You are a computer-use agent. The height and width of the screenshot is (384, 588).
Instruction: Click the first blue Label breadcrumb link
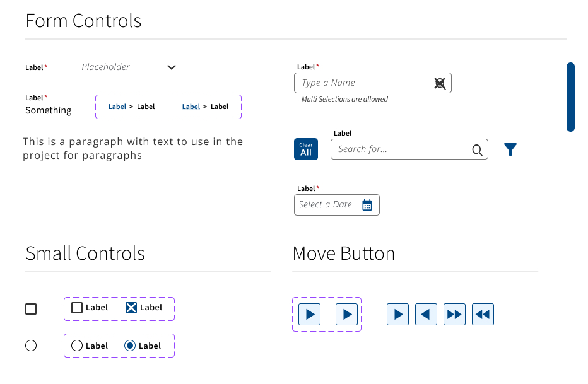tap(117, 107)
